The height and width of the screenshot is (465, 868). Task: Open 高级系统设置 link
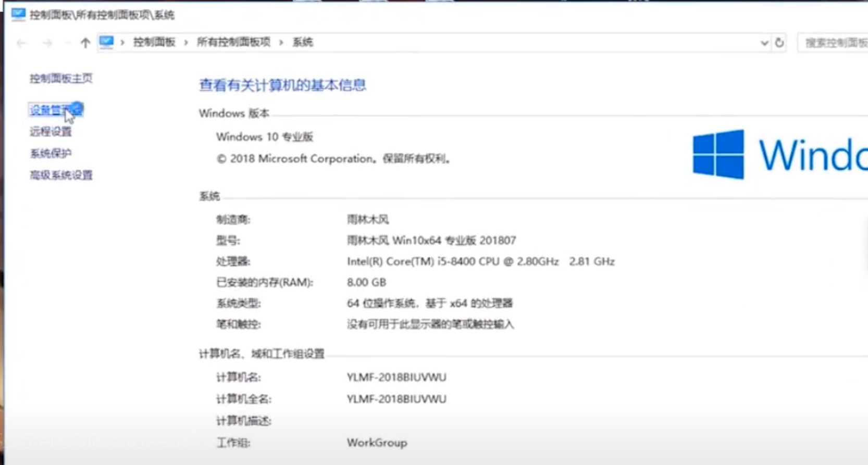tap(61, 175)
